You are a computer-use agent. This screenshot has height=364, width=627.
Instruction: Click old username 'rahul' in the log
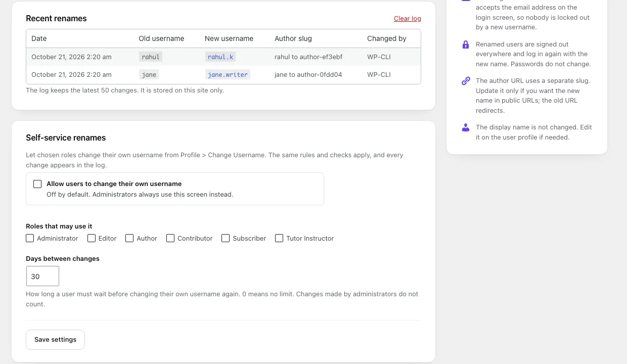point(151,57)
